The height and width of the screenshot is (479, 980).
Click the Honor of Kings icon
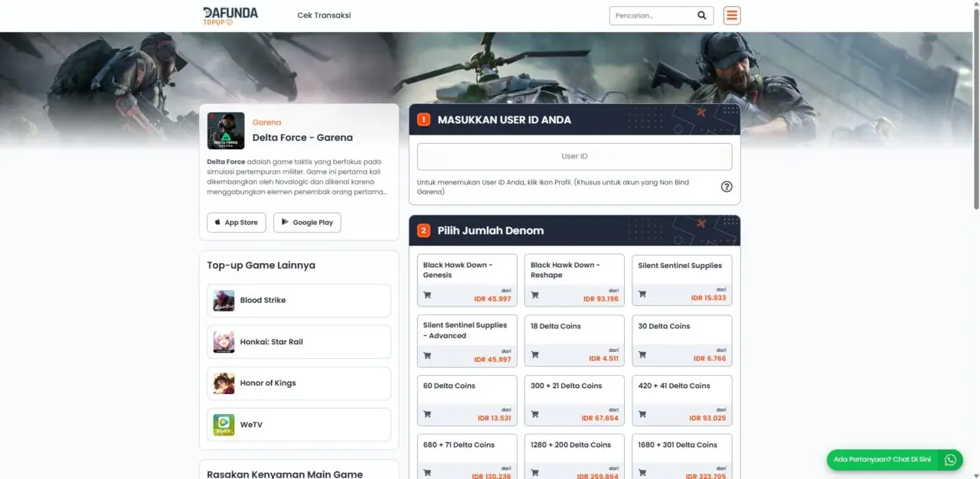coord(224,383)
